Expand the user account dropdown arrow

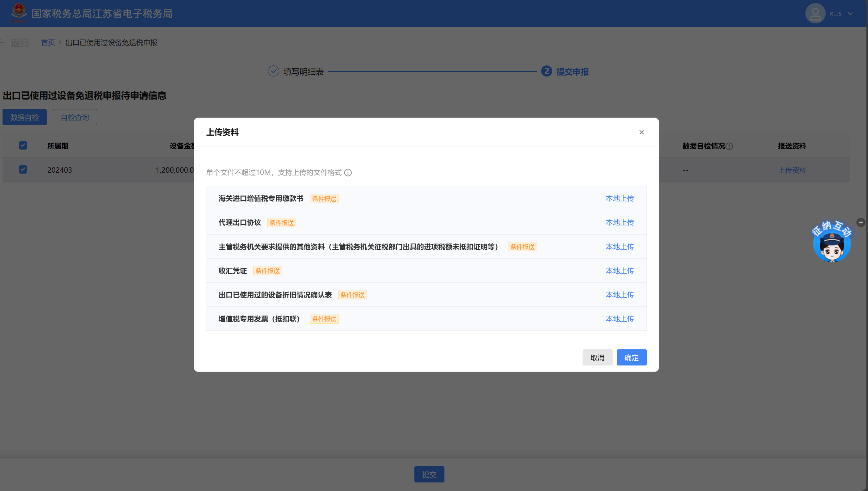tap(850, 14)
